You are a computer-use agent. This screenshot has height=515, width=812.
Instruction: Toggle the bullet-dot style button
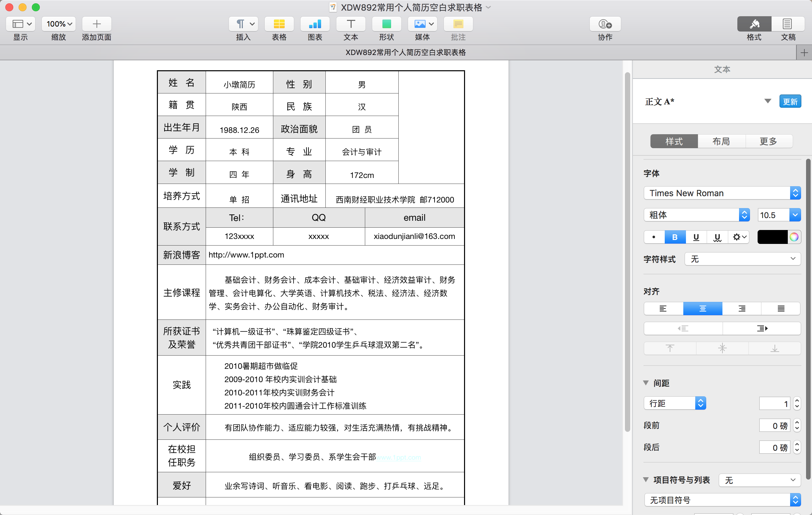coord(654,237)
